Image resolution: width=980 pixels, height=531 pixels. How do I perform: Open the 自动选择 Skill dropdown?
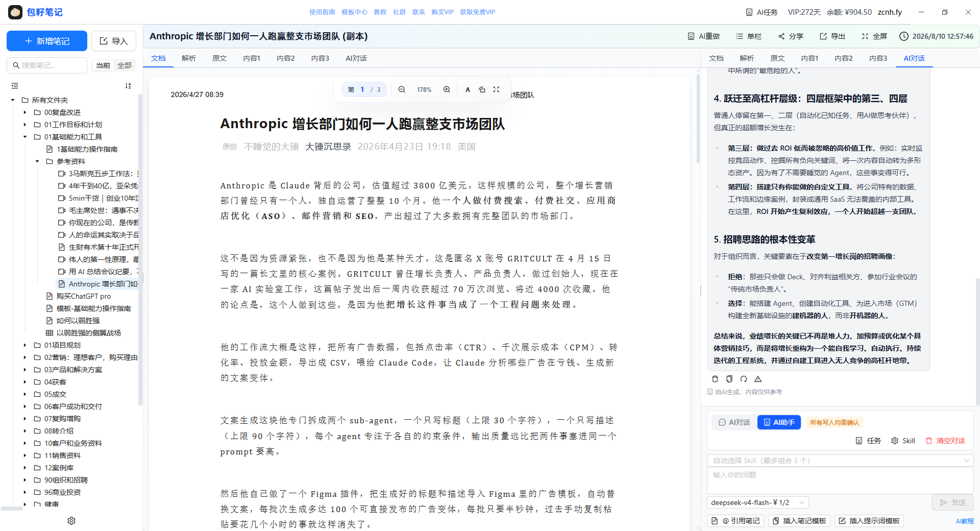click(x=840, y=461)
